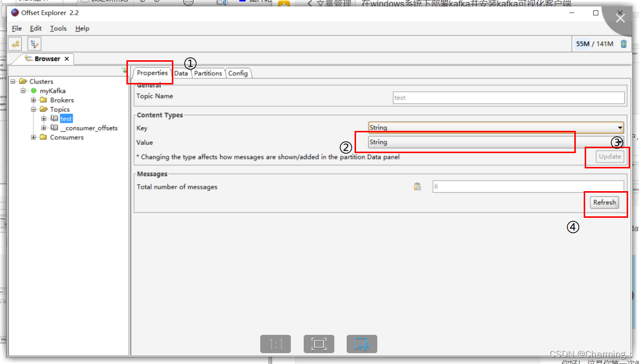The image size is (639, 364).
Task: Click the garbage collection trash icon
Action: pos(624,44)
